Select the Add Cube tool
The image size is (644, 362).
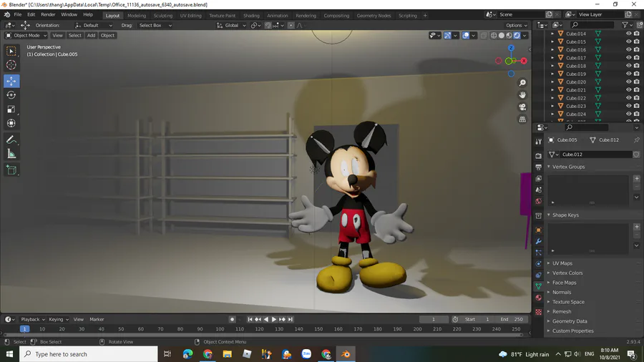[x=11, y=170]
